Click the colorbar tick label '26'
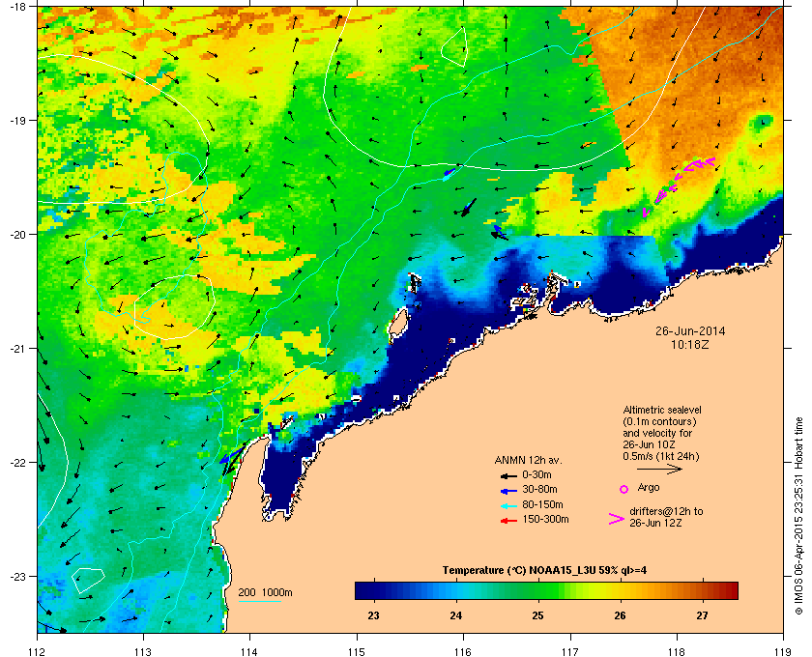Viewport: 812px width, 657px height. pyautogui.click(x=620, y=615)
